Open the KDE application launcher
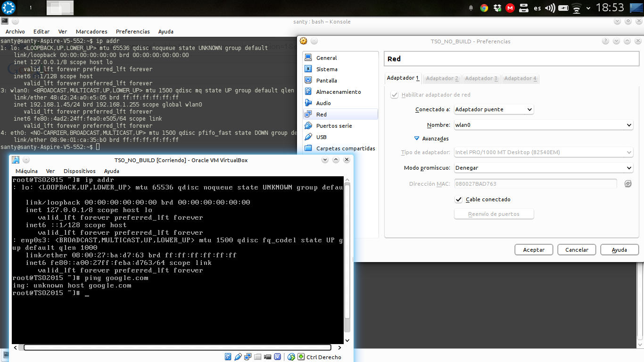The height and width of the screenshot is (362, 644). pos(8,8)
